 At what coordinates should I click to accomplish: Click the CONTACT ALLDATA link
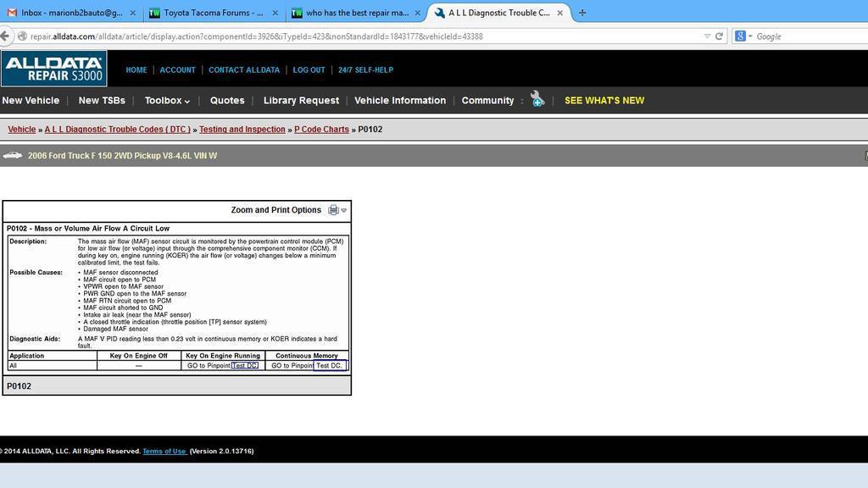(x=244, y=70)
